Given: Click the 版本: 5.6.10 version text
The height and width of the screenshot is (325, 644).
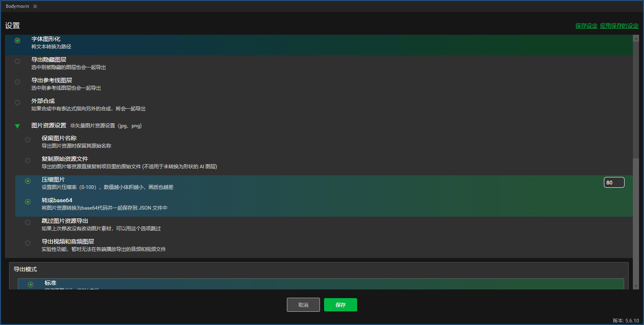Looking at the screenshot, I should (x=626, y=320).
